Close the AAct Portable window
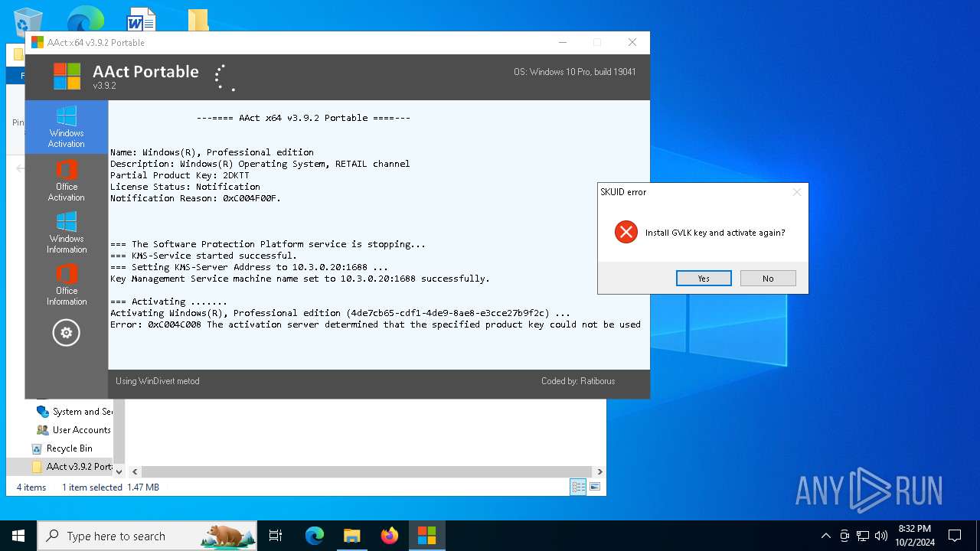The width and height of the screenshot is (980, 551). click(632, 43)
